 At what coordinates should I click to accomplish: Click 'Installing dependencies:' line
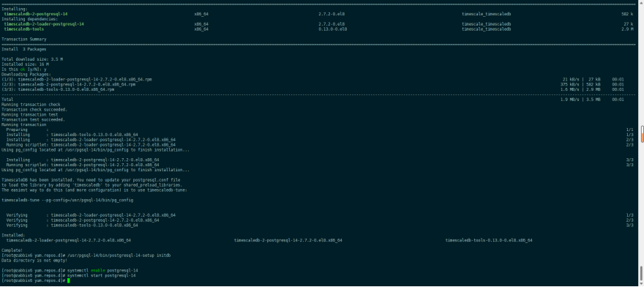[x=29, y=19]
